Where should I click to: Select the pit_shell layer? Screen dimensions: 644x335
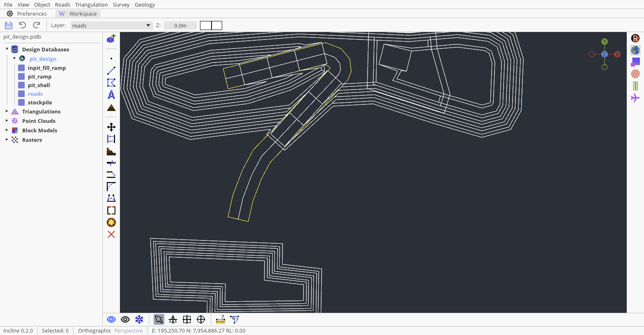tap(39, 85)
